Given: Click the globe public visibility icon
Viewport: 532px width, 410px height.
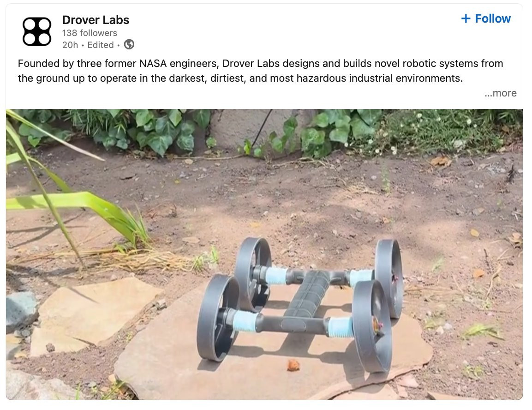Looking at the screenshot, I should click(x=129, y=44).
